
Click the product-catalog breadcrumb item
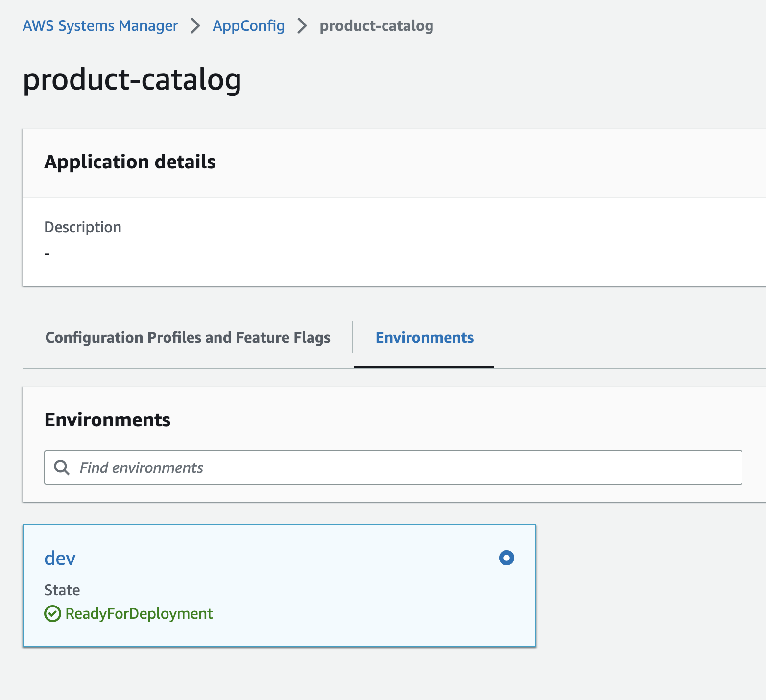pyautogui.click(x=376, y=26)
